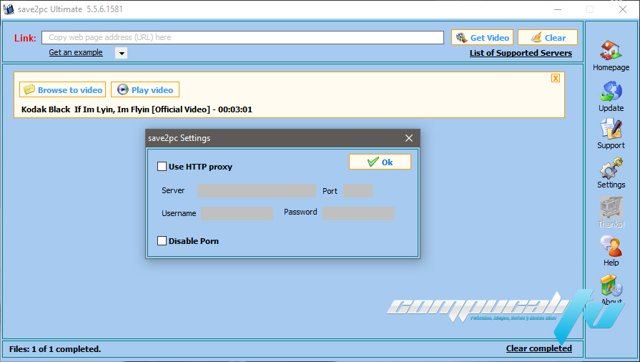Image resolution: width=640 pixels, height=362 pixels.
Task: Confirm settings with Ok button
Action: 380,162
